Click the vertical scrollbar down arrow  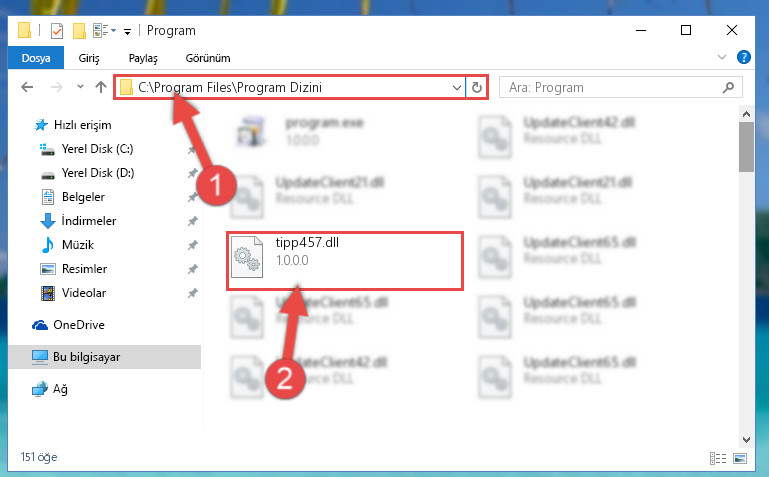[746, 440]
